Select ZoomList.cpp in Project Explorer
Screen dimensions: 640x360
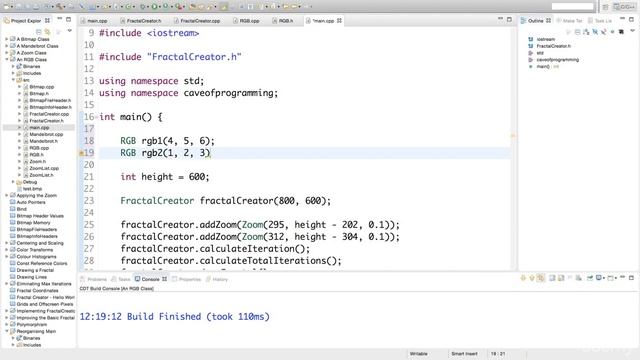coord(44,168)
